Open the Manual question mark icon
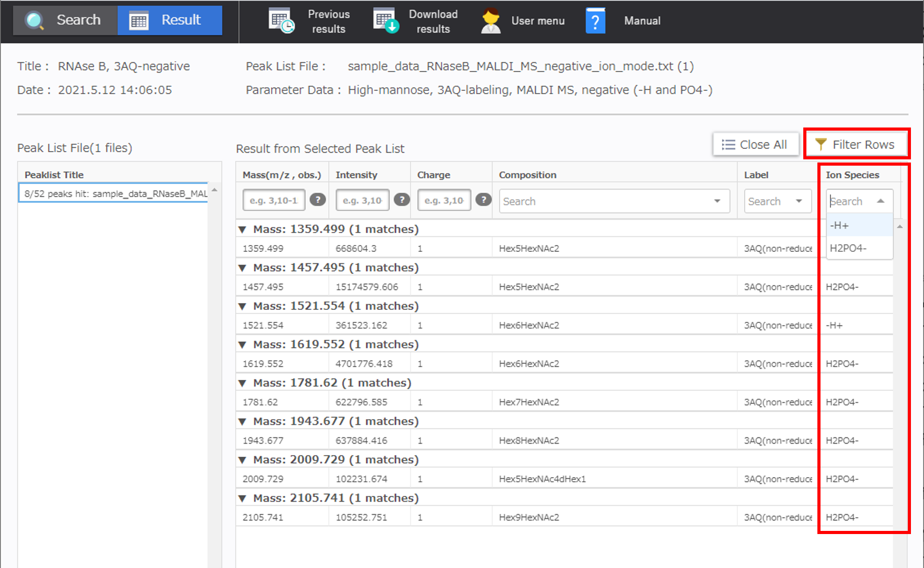Viewport: 924px width, 568px height. click(x=595, y=21)
